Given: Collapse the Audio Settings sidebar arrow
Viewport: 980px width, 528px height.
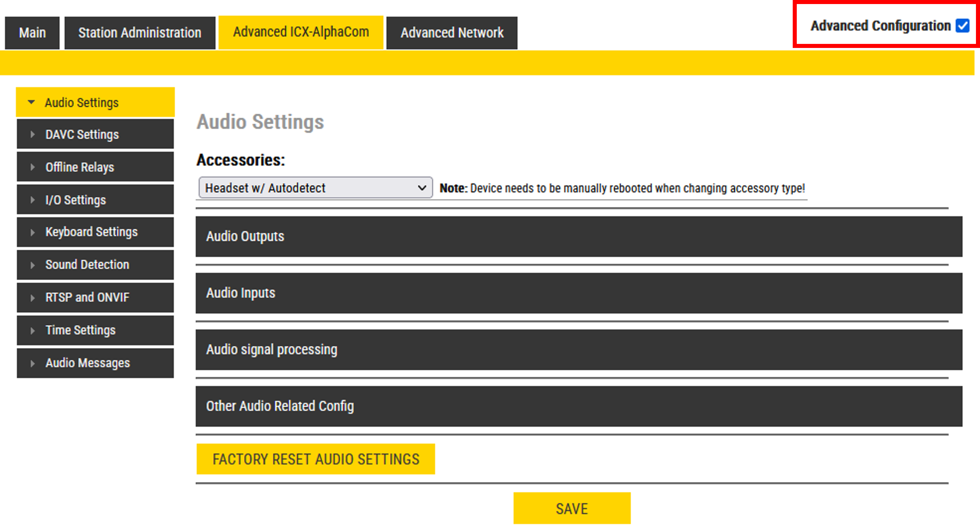Looking at the screenshot, I should pyautogui.click(x=31, y=102).
